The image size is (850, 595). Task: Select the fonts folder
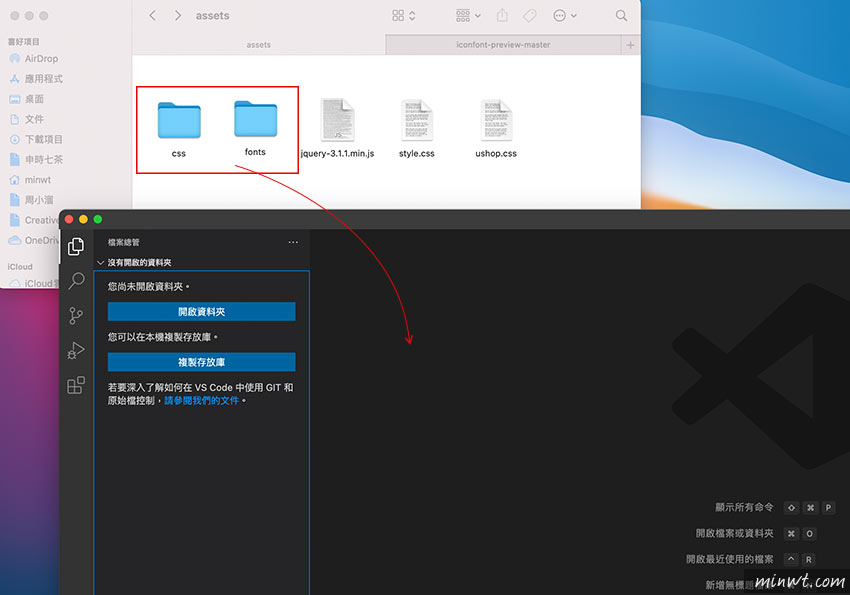coord(255,128)
